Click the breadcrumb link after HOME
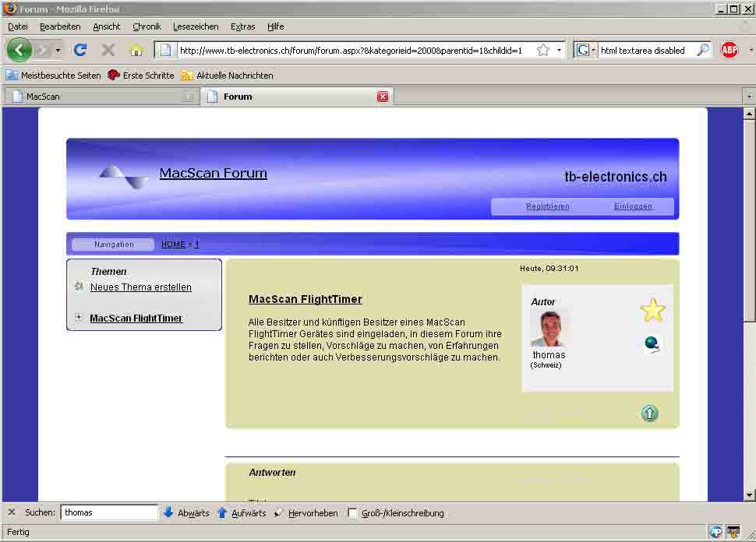 196,245
